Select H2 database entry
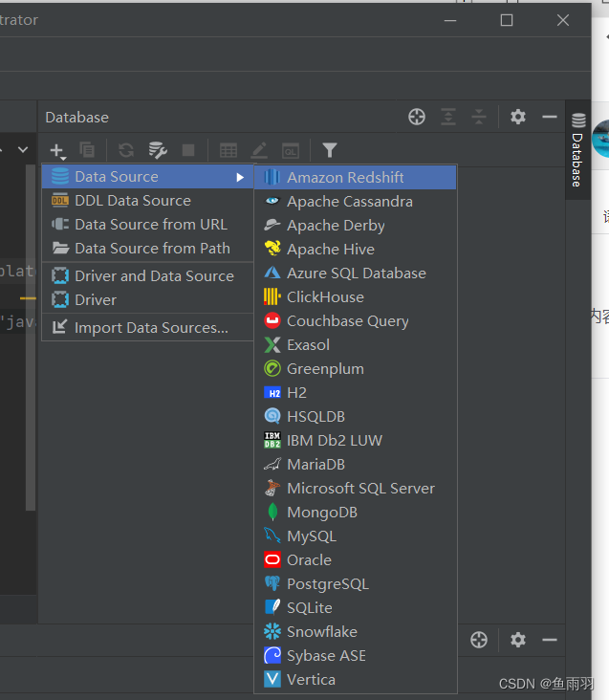The image size is (609, 700). tap(356, 393)
